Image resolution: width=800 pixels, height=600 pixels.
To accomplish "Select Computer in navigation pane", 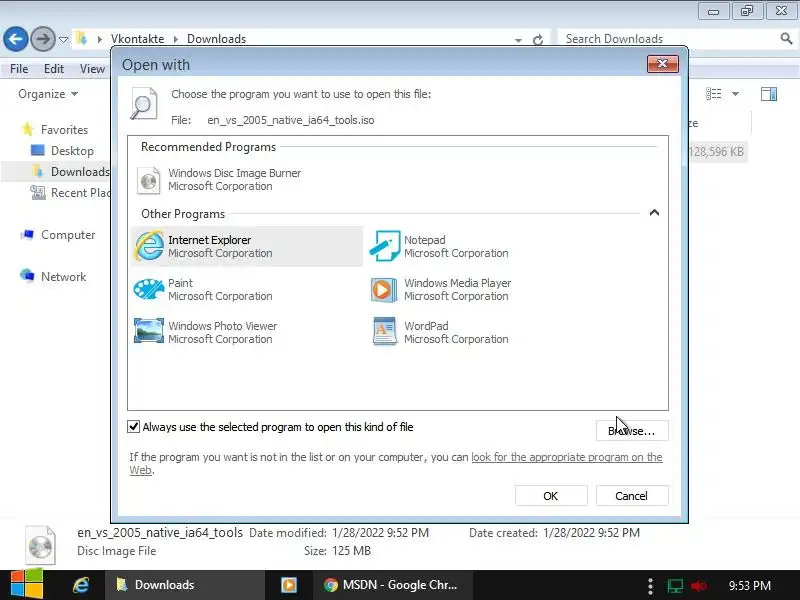I will click(68, 235).
